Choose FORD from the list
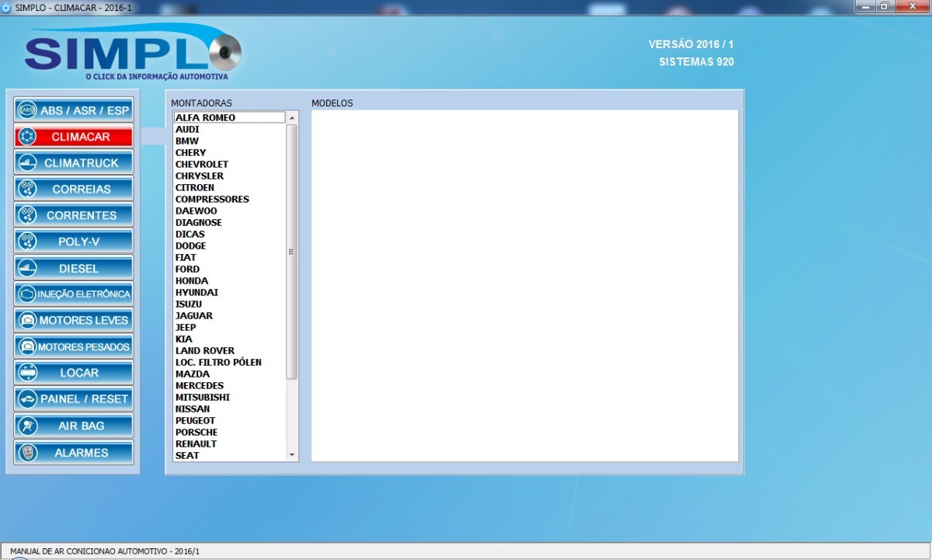This screenshot has height=560, width=932. pos(229,269)
